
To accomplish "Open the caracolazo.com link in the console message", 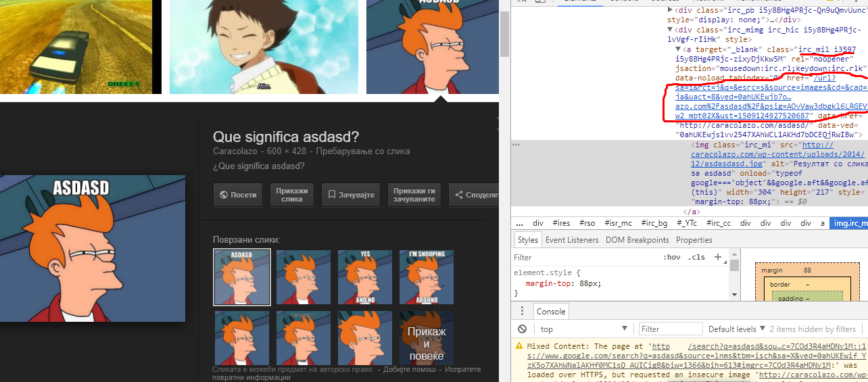I will click(x=813, y=375).
